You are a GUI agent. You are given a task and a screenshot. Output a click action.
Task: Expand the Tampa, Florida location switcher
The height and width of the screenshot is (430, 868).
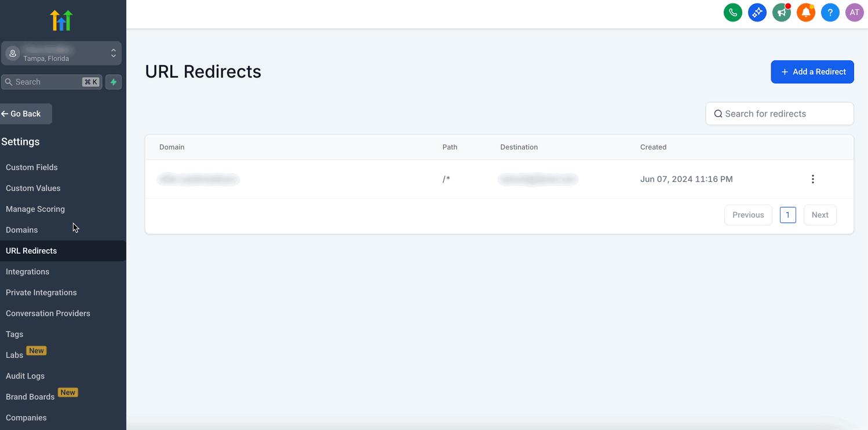[61, 53]
